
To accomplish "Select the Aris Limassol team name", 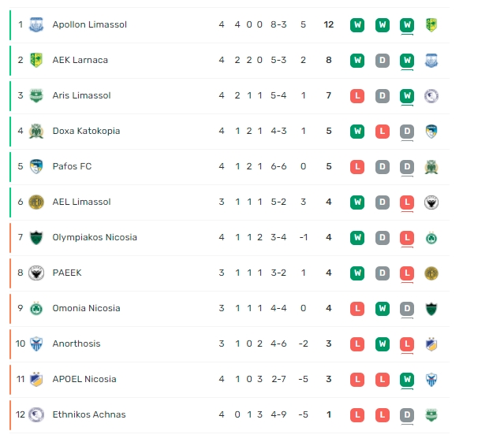I will [x=81, y=95].
